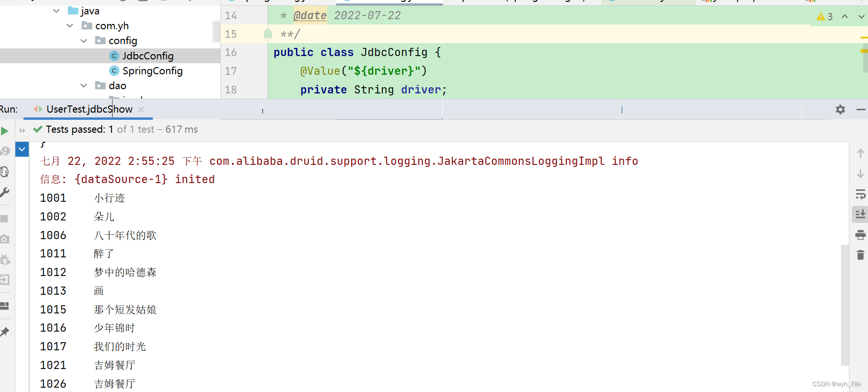Click output row 1026 吉姆餐厅
868x392 pixels.
point(88,384)
